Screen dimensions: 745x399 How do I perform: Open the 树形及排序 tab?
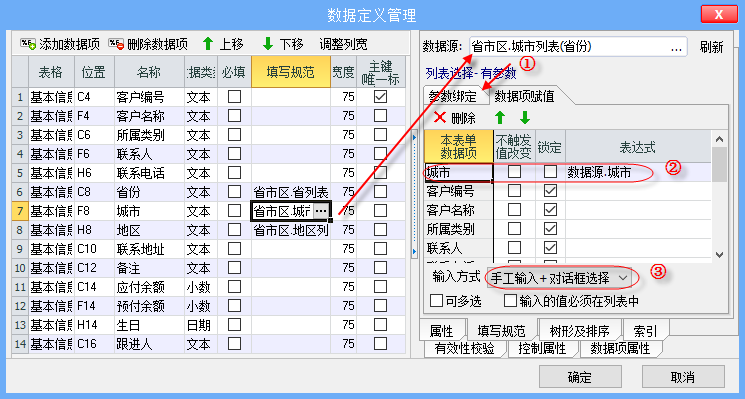coord(579,331)
